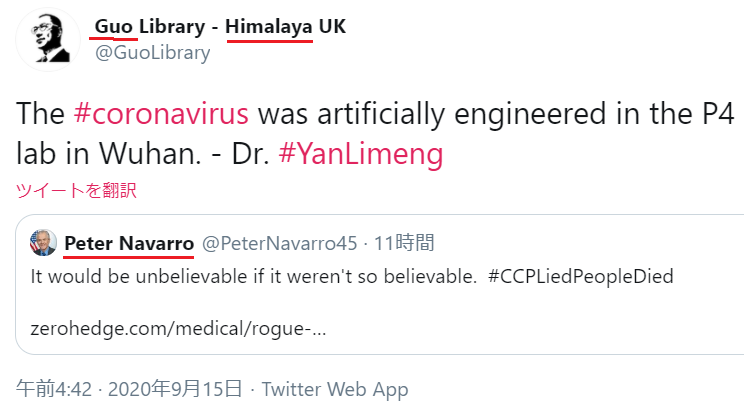The image size is (744, 412).
Task: Open the Peter Navarro profile picture
Action: click(x=43, y=243)
